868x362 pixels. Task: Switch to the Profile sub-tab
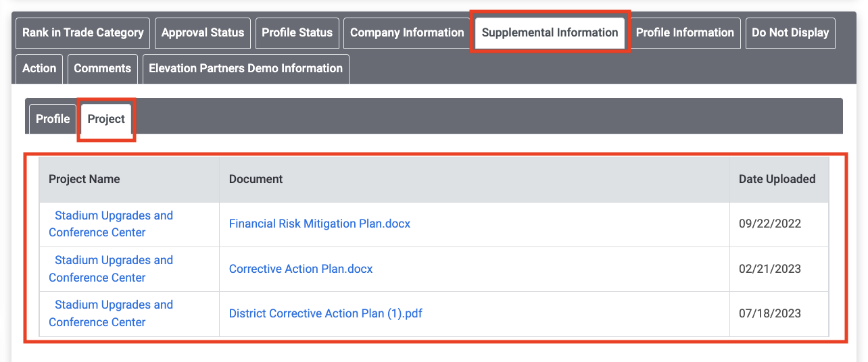pyautogui.click(x=53, y=119)
